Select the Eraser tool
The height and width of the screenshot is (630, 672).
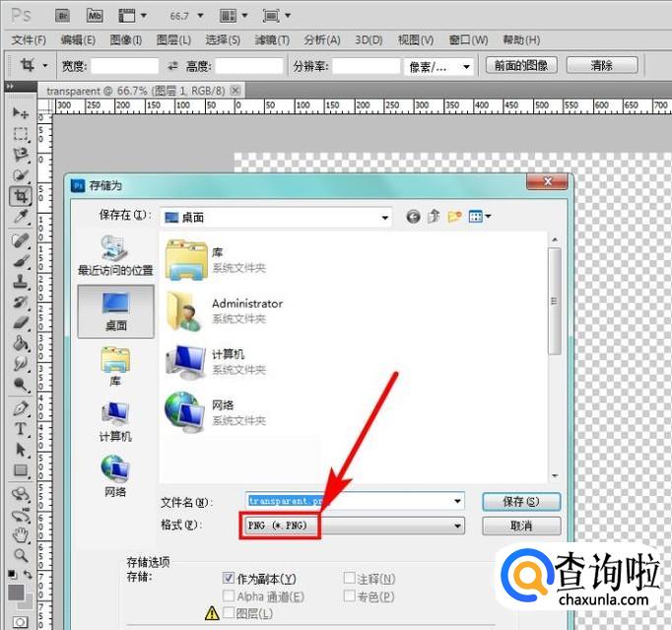(20, 322)
